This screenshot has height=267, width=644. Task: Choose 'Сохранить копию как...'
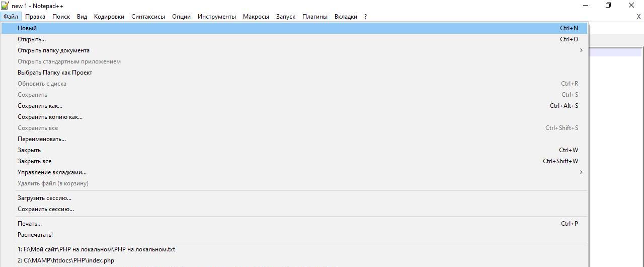[50, 117]
